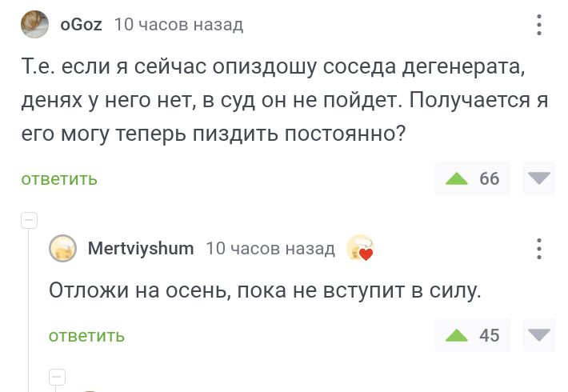Click the rating count 45
This screenshot has width=568, height=392.
point(489,335)
